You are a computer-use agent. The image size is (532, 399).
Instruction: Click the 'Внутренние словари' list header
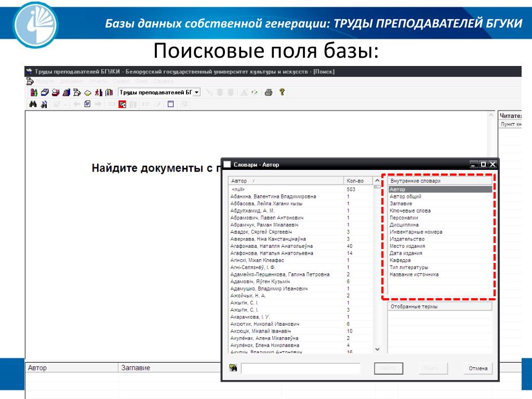(440, 181)
